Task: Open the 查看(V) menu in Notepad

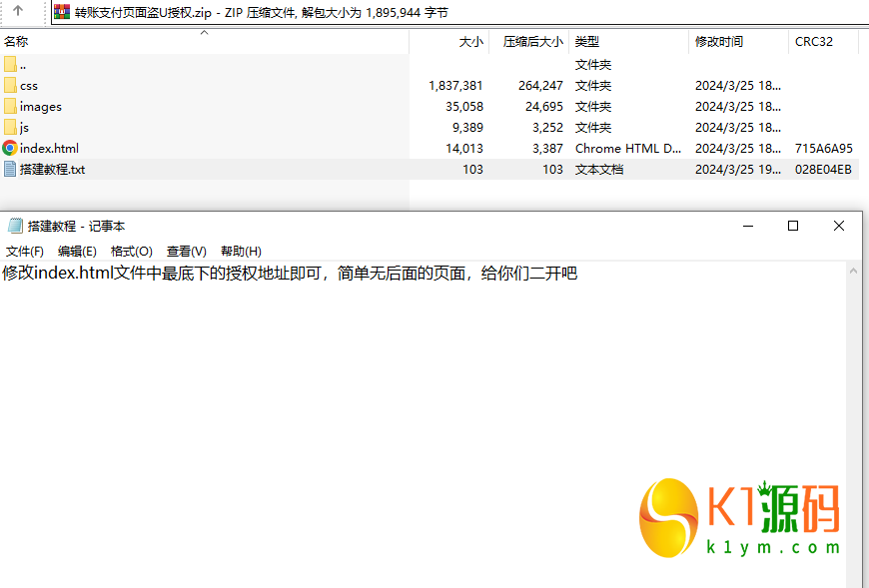Action: 186,252
